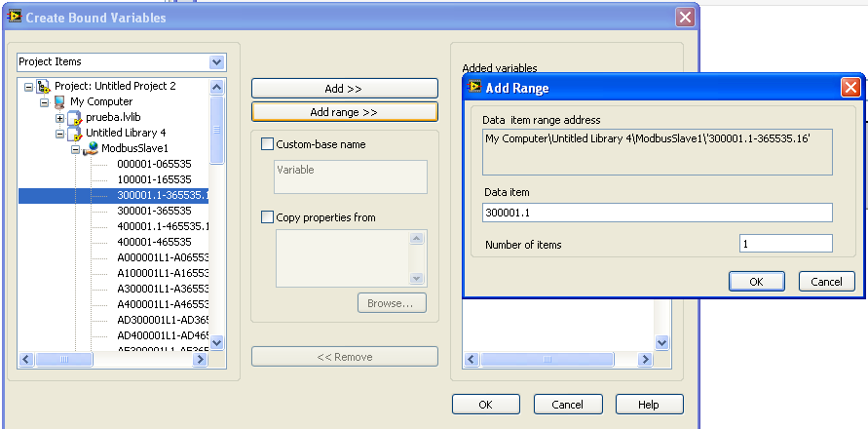Click Cancel in the Add Range dialog
Screen dimensions: 868x429
(x=826, y=282)
